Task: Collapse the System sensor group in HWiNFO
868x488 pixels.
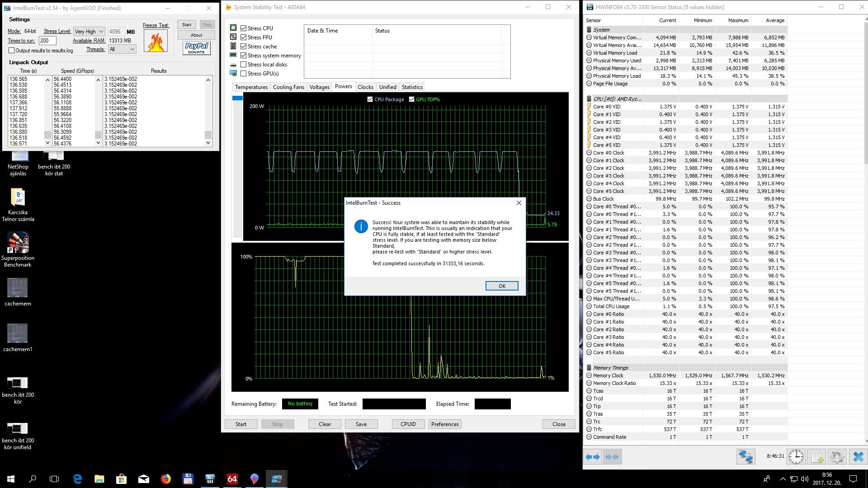Action: [x=589, y=30]
